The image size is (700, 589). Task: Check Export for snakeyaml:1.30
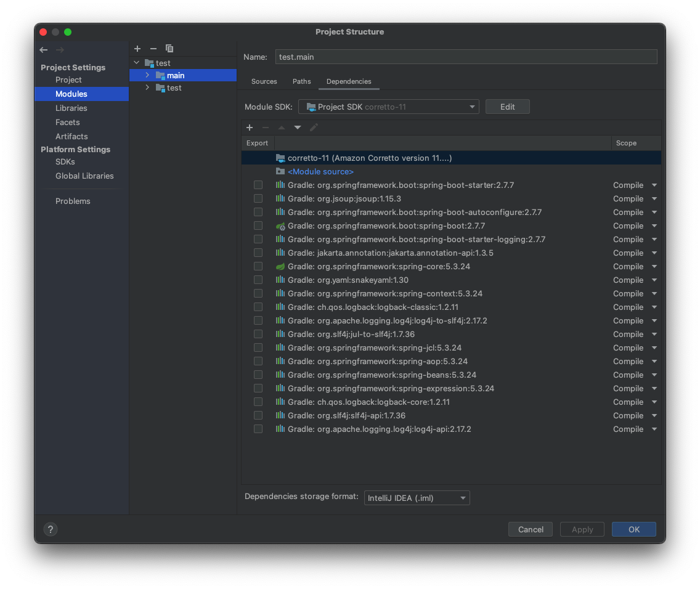click(x=258, y=280)
